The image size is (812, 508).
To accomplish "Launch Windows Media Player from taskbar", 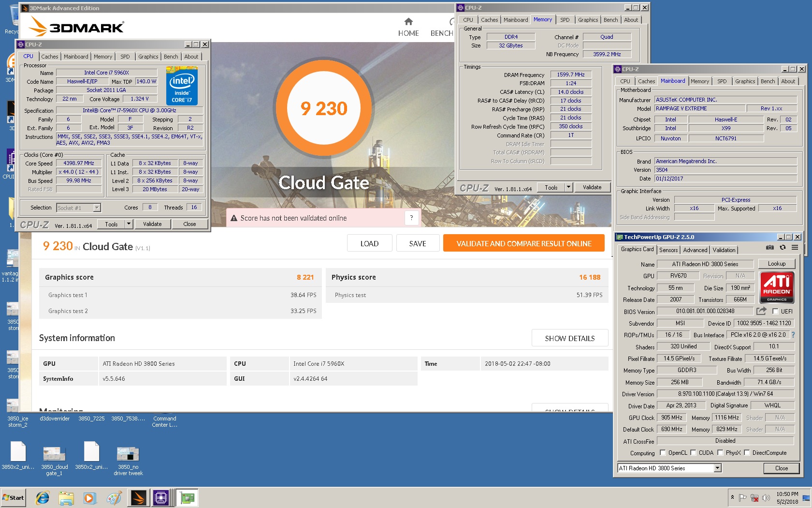I will click(89, 498).
